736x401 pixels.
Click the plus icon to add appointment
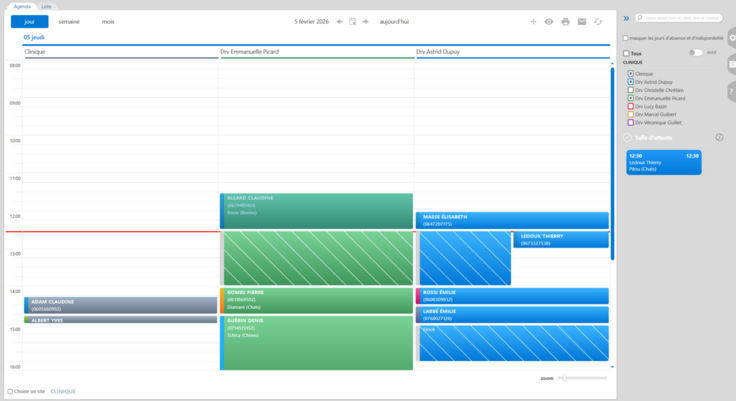click(x=533, y=21)
